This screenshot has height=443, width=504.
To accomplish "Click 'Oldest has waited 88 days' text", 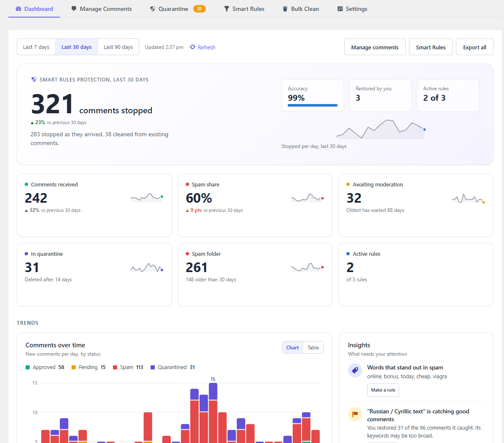I will 375,210.
